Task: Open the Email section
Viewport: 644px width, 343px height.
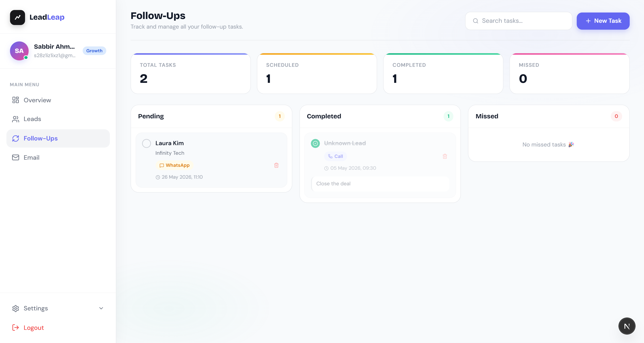Action: 58,157
